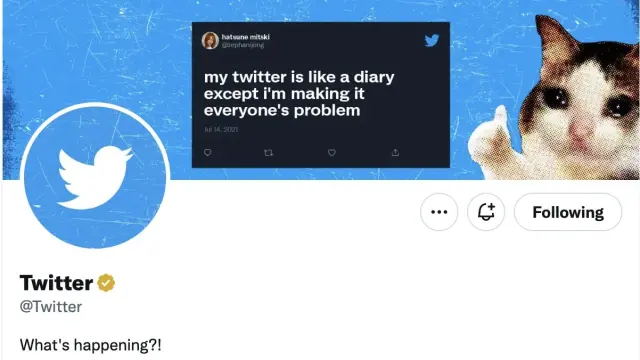The height and width of the screenshot is (360, 640).
Task: Open the Twitter profile avatar picture
Action: pos(95,176)
